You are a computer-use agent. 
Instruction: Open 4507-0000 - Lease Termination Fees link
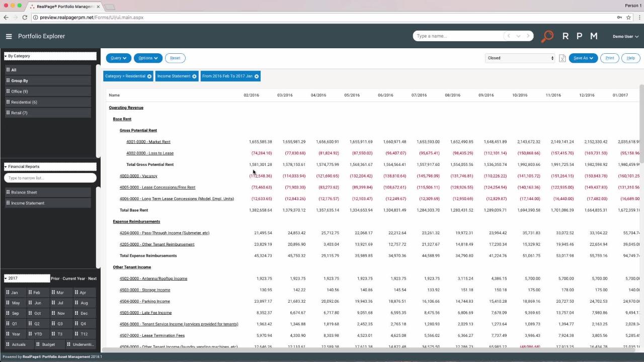[x=152, y=335]
